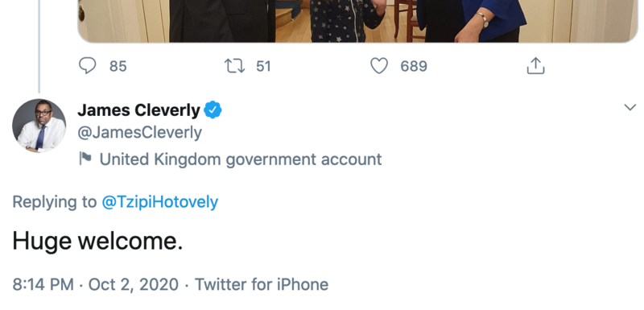644x310 pixels.
Task: Open the 8:14 PM timestamp link
Action: [43, 284]
